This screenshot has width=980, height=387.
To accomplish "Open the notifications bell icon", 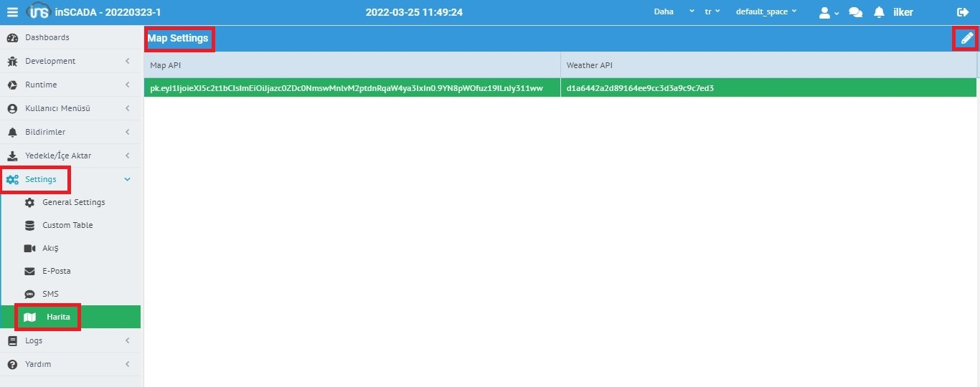I will [879, 12].
